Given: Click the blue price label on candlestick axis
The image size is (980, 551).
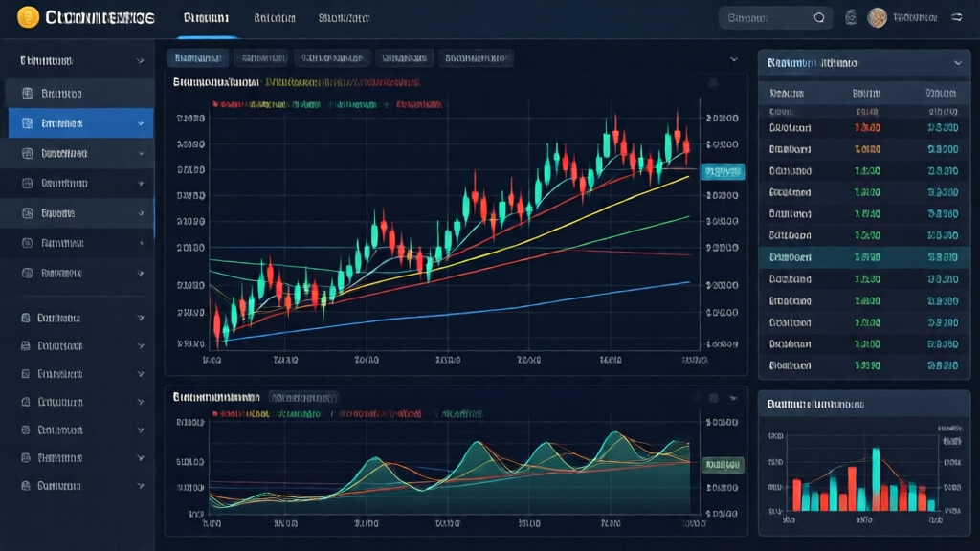Looking at the screenshot, I should [723, 172].
